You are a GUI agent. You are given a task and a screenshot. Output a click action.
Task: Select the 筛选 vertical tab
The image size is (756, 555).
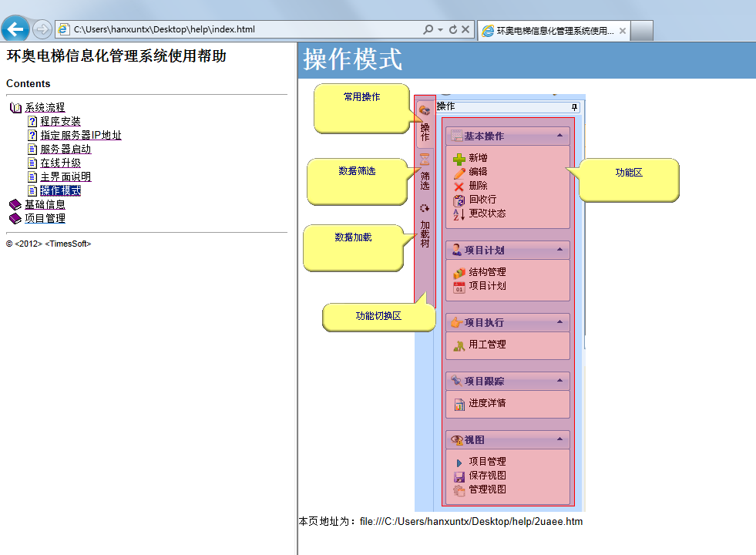[425, 173]
